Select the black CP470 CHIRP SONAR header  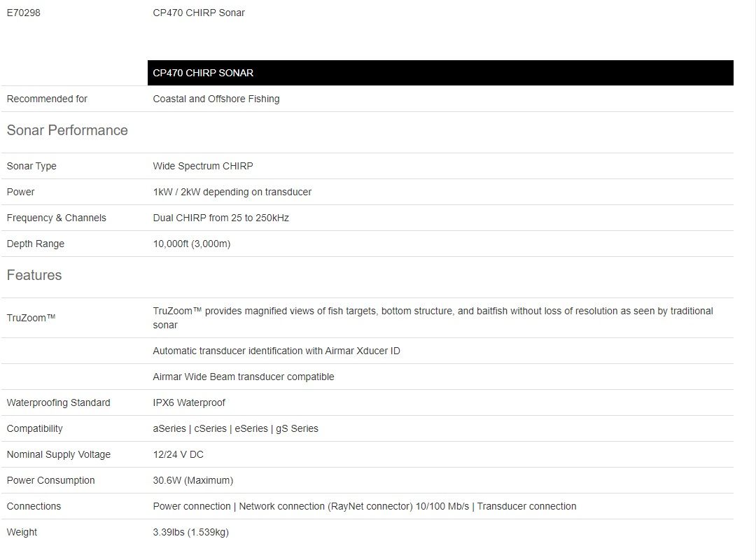pos(440,73)
